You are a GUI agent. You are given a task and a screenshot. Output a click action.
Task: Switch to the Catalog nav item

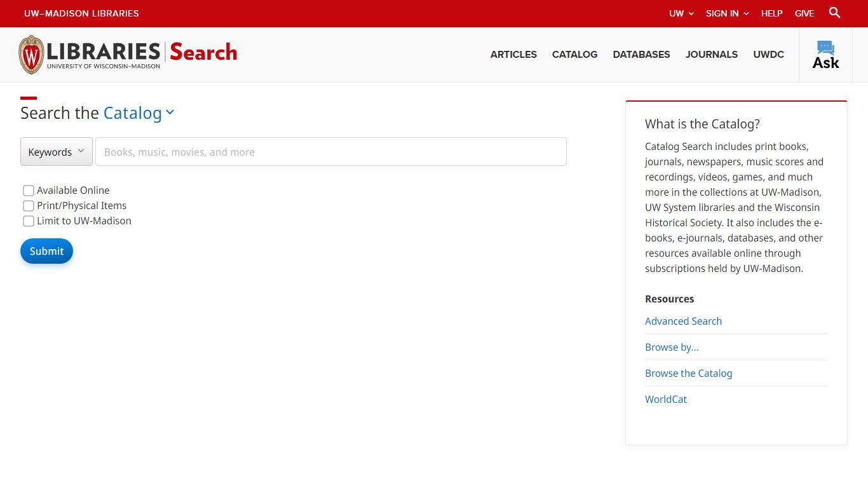tap(574, 55)
